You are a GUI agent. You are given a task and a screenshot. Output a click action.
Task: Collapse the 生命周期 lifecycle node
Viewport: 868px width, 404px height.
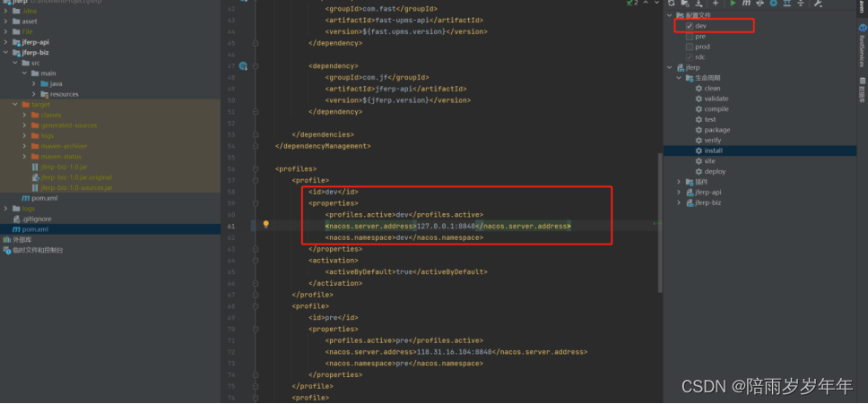point(679,78)
